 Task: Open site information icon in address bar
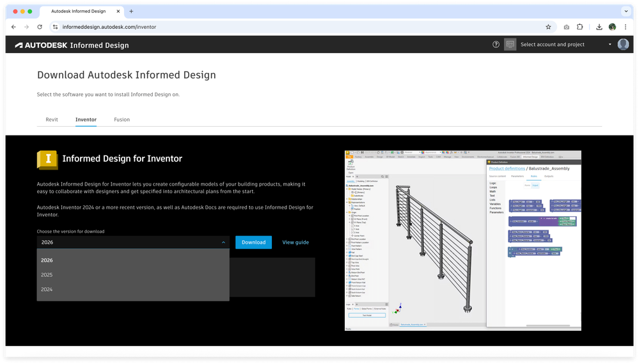55,27
